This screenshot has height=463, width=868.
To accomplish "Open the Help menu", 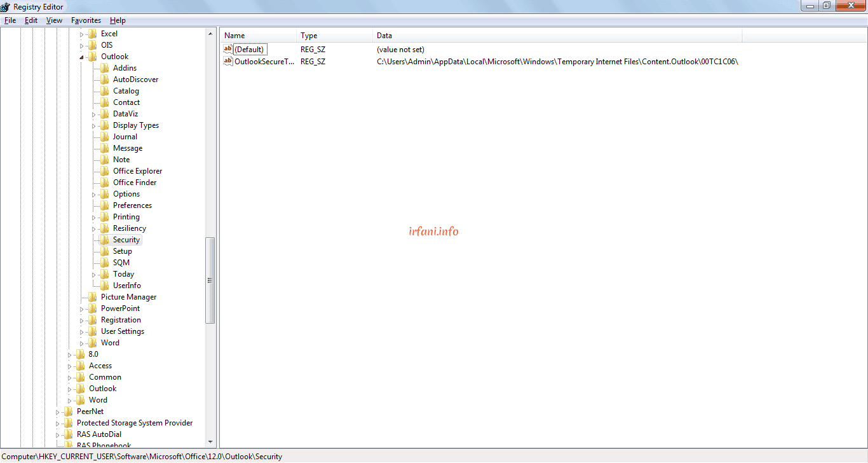I will (x=118, y=20).
